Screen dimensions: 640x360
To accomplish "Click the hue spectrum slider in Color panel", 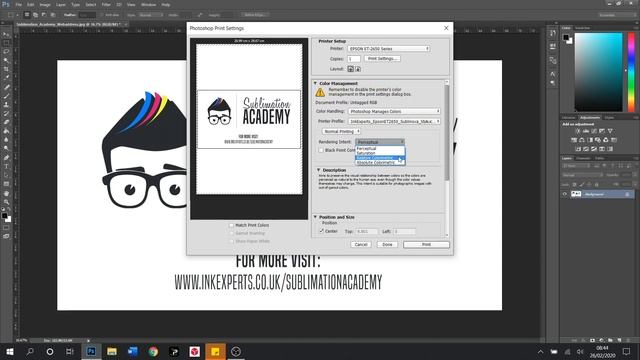I will pyautogui.click(x=631, y=72).
